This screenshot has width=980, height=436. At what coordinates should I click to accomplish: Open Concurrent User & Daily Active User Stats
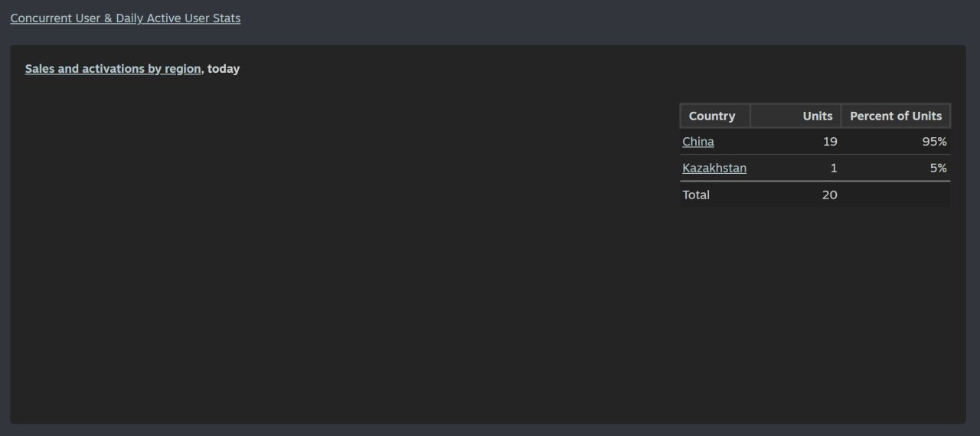(125, 18)
